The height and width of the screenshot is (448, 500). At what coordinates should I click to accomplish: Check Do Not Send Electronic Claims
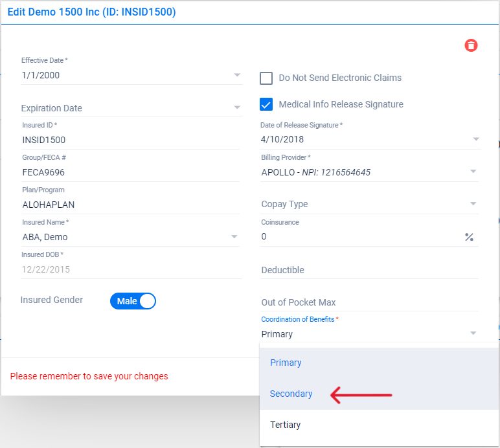tap(266, 78)
